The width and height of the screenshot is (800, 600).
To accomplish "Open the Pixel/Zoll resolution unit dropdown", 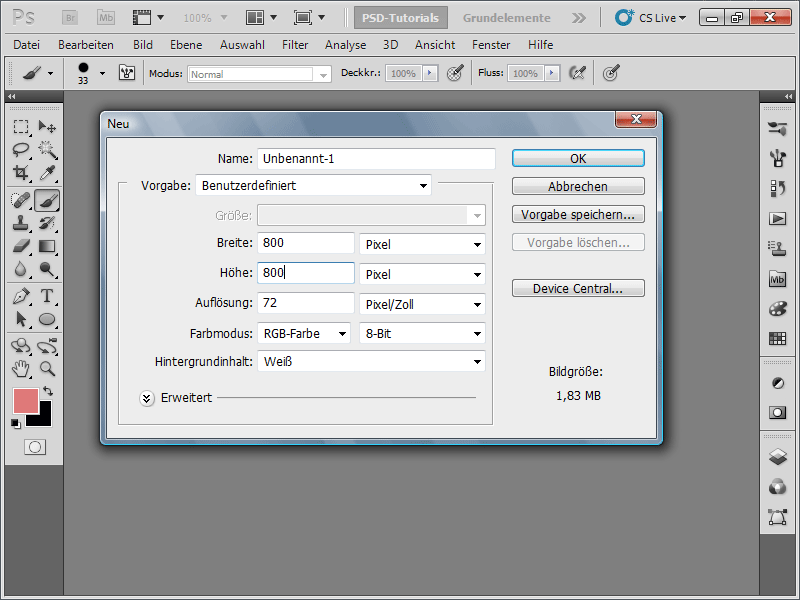I will click(x=422, y=305).
